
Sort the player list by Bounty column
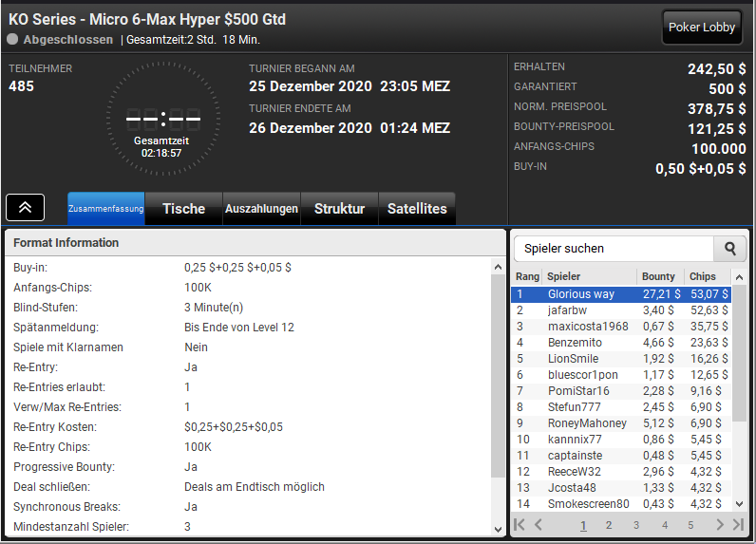click(659, 276)
